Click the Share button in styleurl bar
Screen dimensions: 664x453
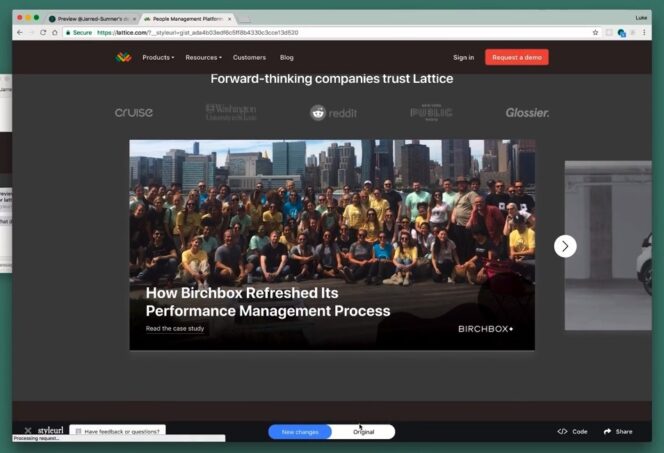pos(618,431)
